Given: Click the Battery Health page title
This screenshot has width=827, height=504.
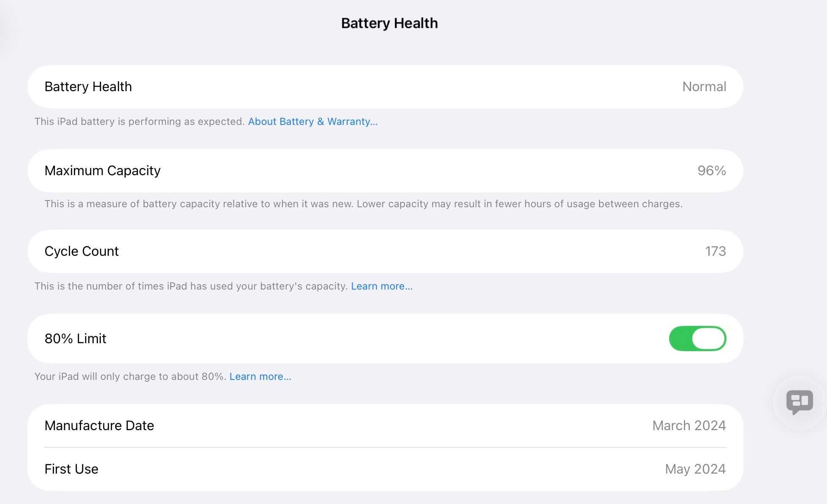Looking at the screenshot, I should point(389,23).
